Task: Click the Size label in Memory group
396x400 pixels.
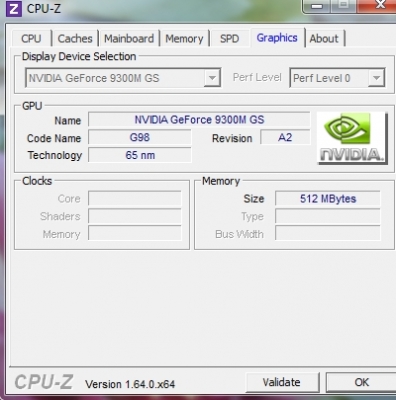Action: pos(254,199)
